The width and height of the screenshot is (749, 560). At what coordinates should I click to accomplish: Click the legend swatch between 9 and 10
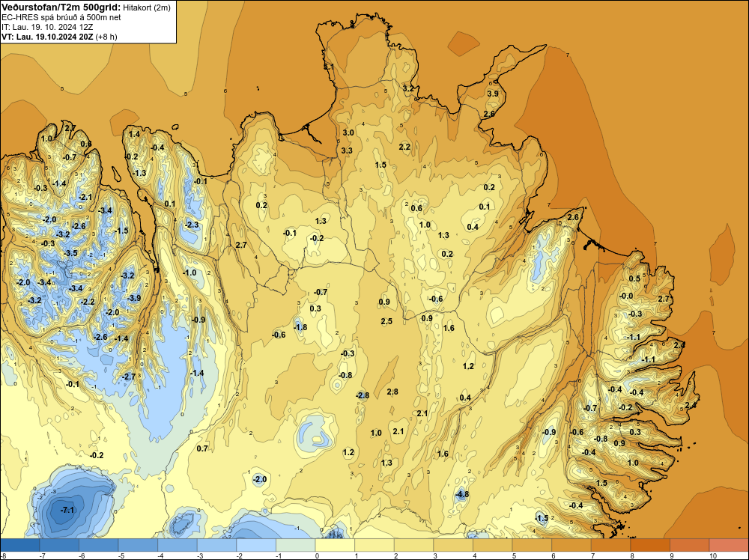coord(690,545)
